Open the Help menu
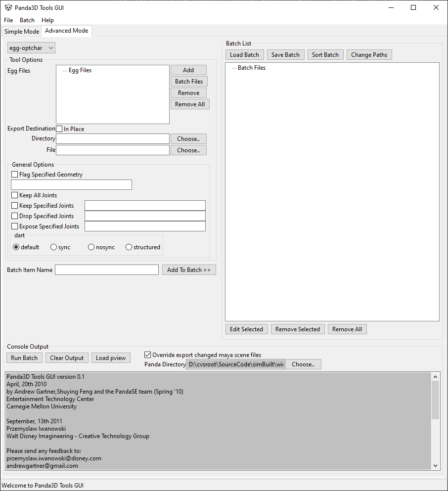The width and height of the screenshot is (448, 491). click(x=47, y=20)
